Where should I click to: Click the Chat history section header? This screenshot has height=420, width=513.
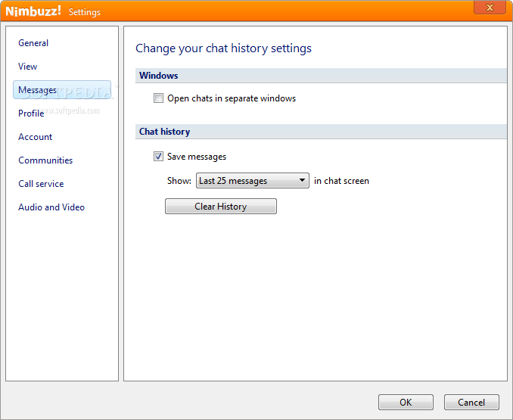click(321, 132)
